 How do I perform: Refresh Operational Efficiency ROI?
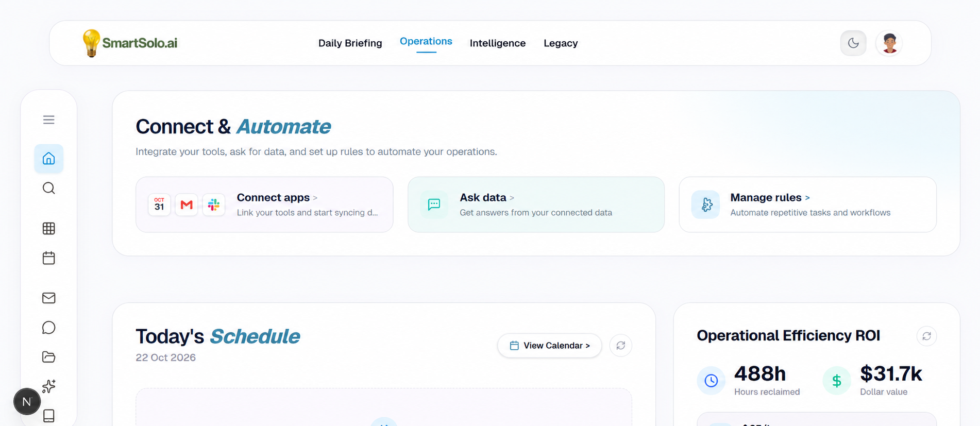pyautogui.click(x=926, y=336)
